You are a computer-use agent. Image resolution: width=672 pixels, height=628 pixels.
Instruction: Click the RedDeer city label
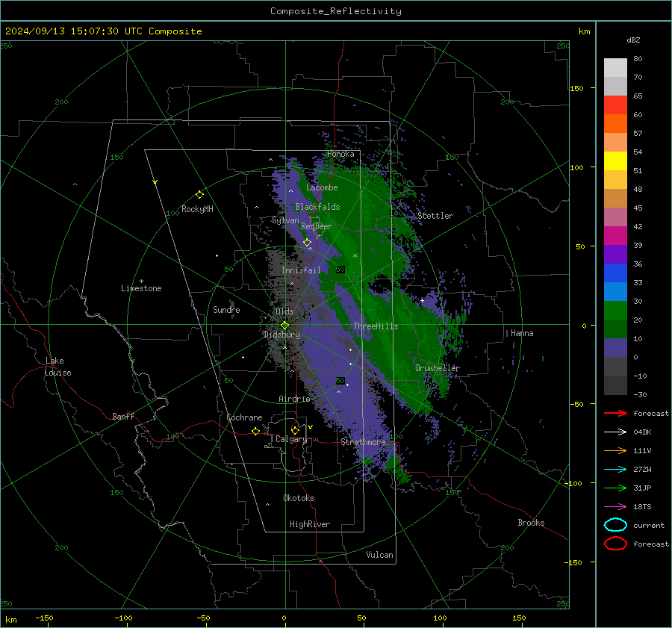317,226
